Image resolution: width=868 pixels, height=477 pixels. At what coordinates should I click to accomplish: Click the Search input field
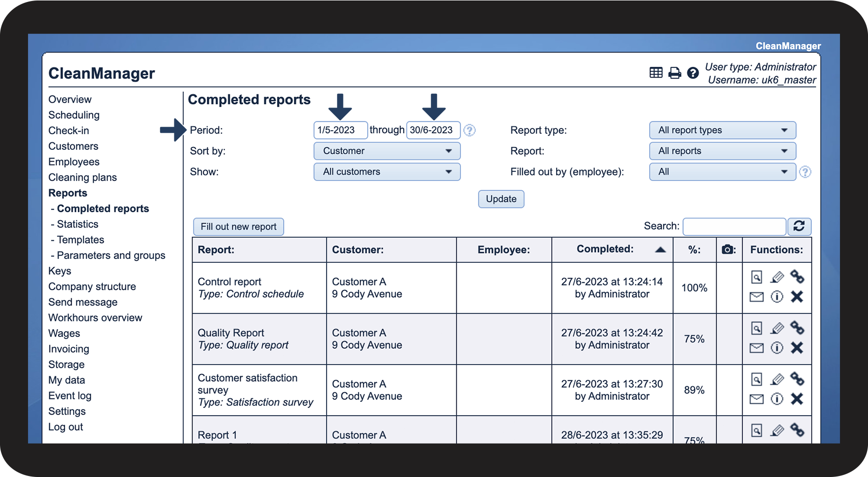click(734, 226)
